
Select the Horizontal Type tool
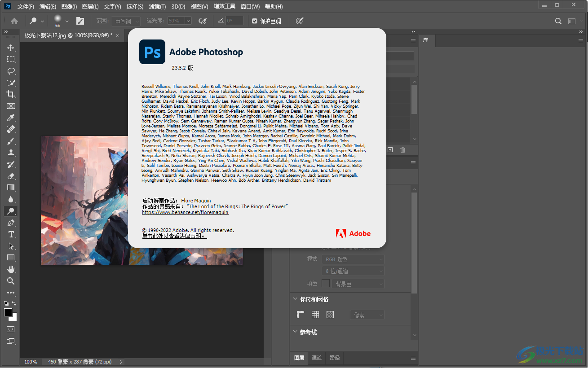[x=11, y=234]
